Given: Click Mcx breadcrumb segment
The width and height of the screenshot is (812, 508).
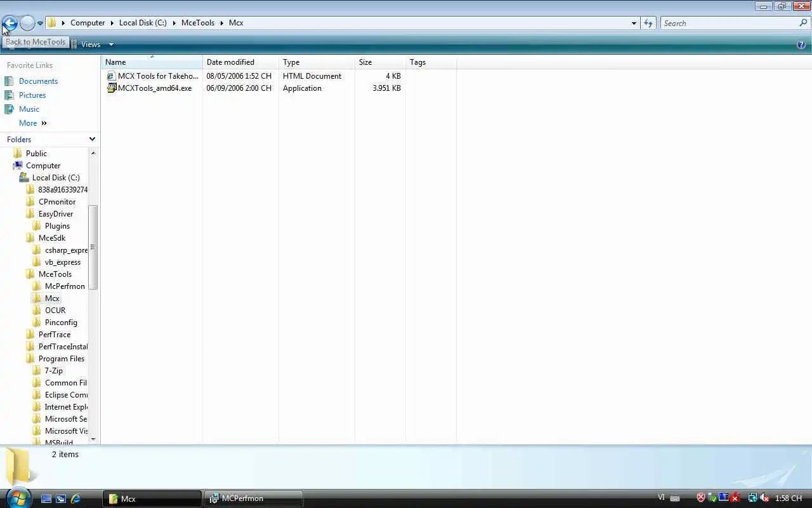Looking at the screenshot, I should 236,23.
